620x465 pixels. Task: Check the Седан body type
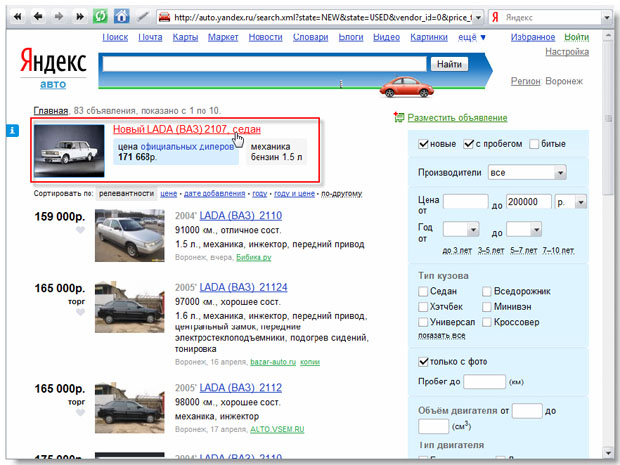point(423,291)
